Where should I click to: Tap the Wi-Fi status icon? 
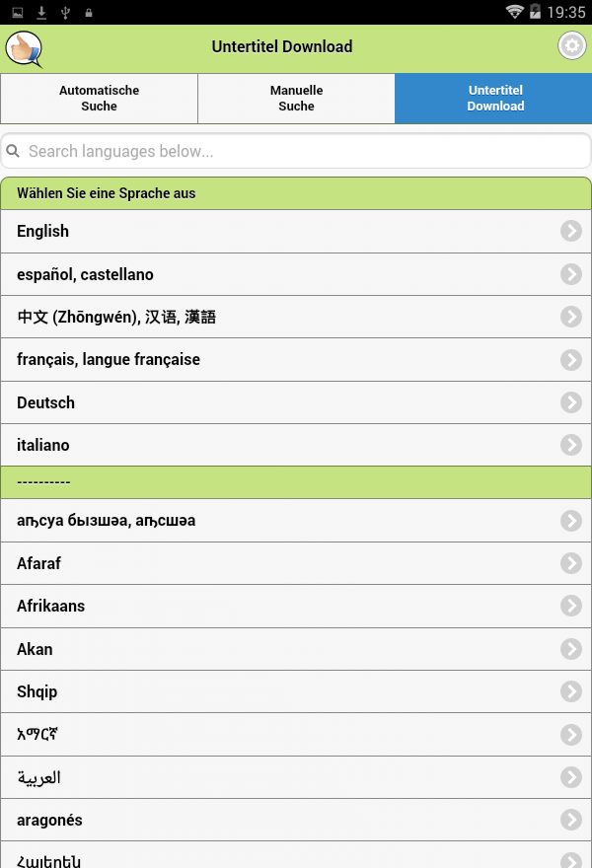click(514, 12)
